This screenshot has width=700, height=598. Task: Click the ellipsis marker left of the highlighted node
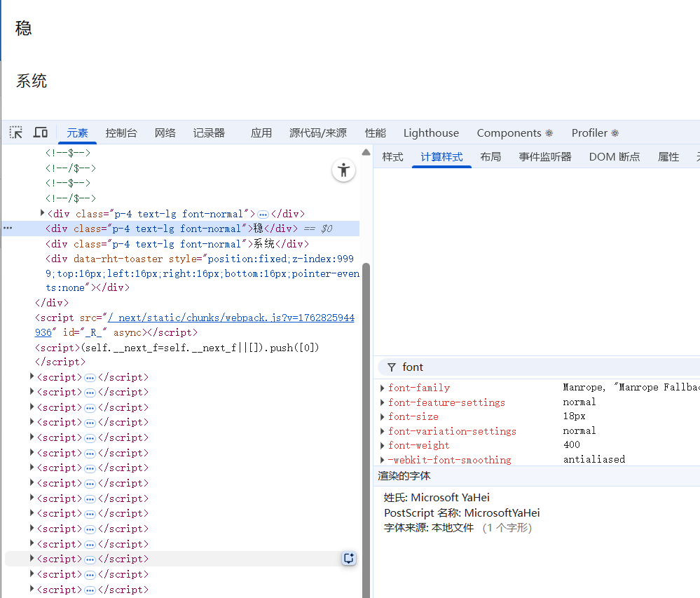7,228
